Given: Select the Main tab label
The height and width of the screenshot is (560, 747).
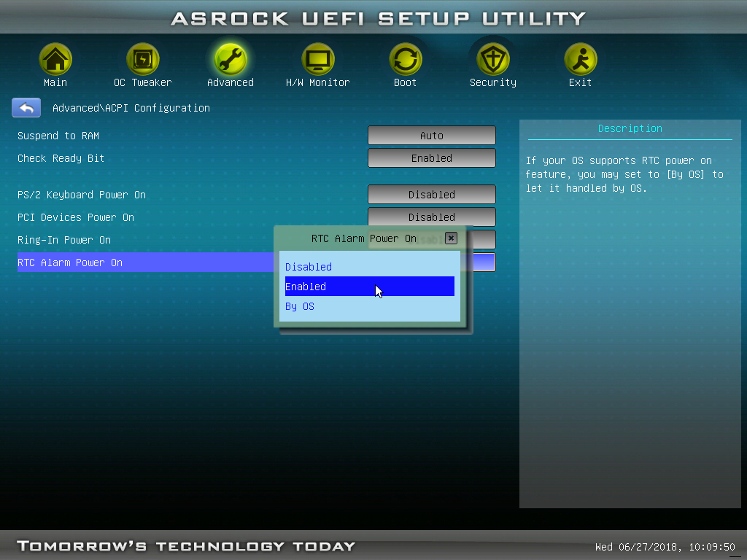Looking at the screenshot, I should [x=55, y=82].
